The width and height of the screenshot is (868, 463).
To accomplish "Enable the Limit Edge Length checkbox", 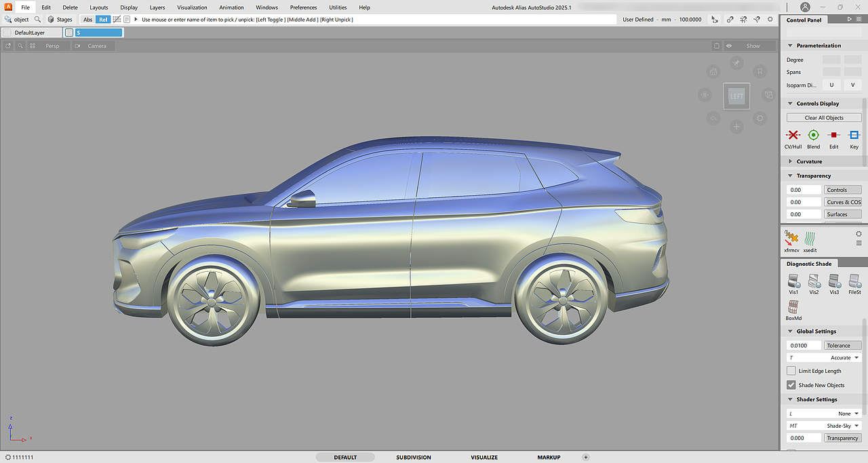I will pyautogui.click(x=791, y=371).
